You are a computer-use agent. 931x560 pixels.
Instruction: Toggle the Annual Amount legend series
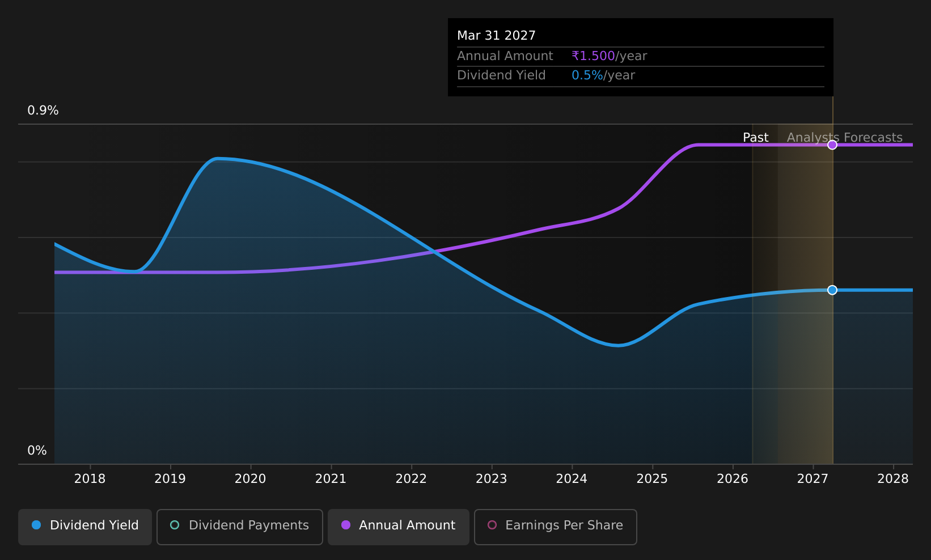pyautogui.click(x=399, y=527)
